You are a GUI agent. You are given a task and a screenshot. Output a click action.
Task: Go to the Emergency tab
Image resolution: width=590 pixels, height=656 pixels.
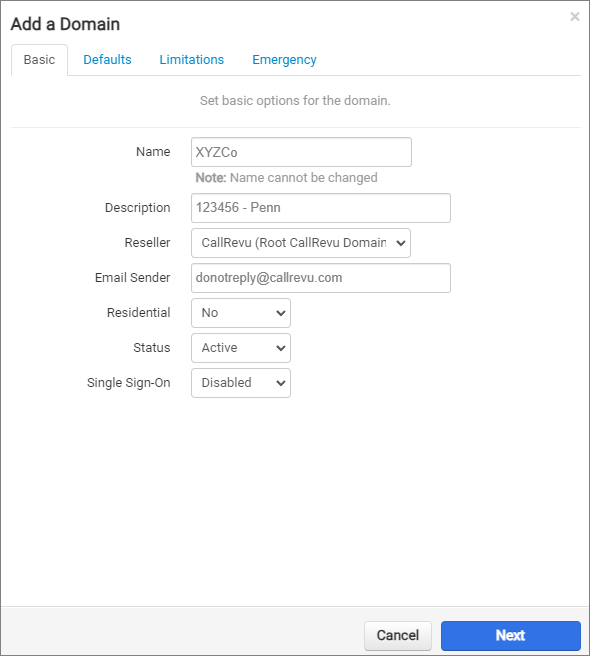284,60
